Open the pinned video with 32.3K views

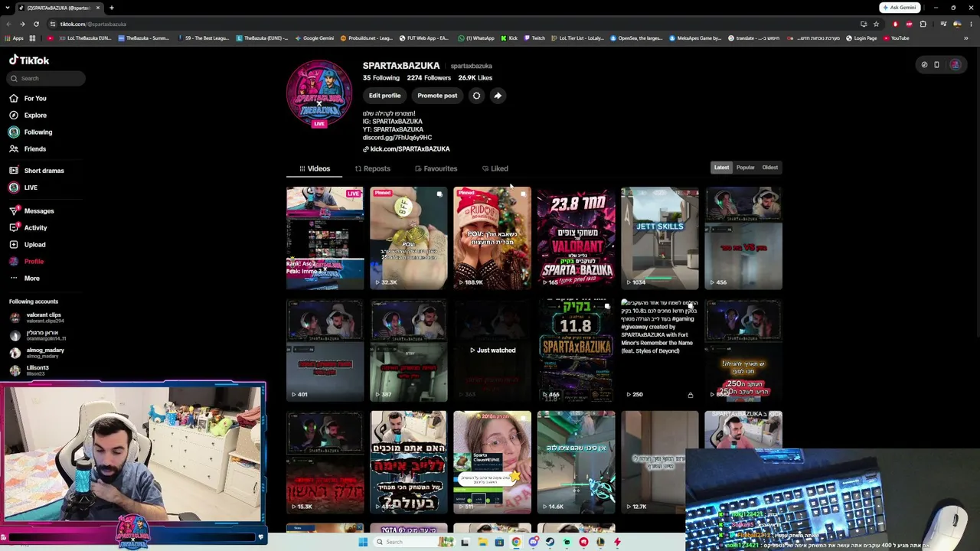(x=408, y=239)
